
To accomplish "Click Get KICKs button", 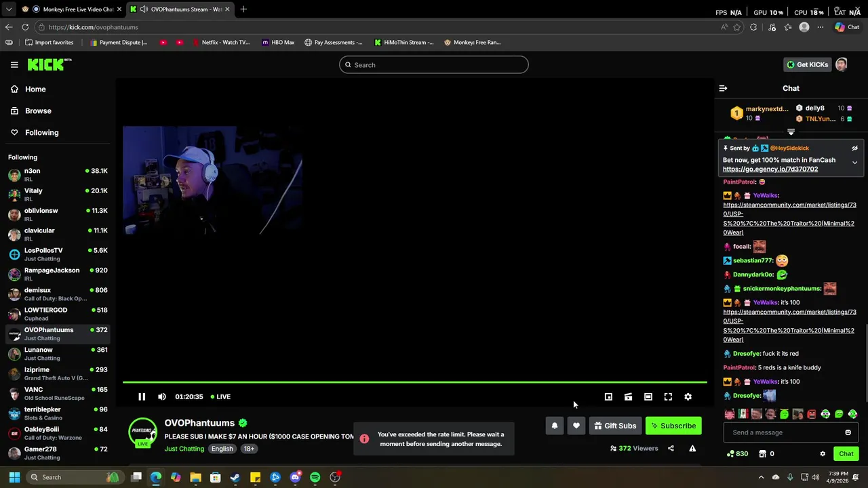I will (807, 65).
